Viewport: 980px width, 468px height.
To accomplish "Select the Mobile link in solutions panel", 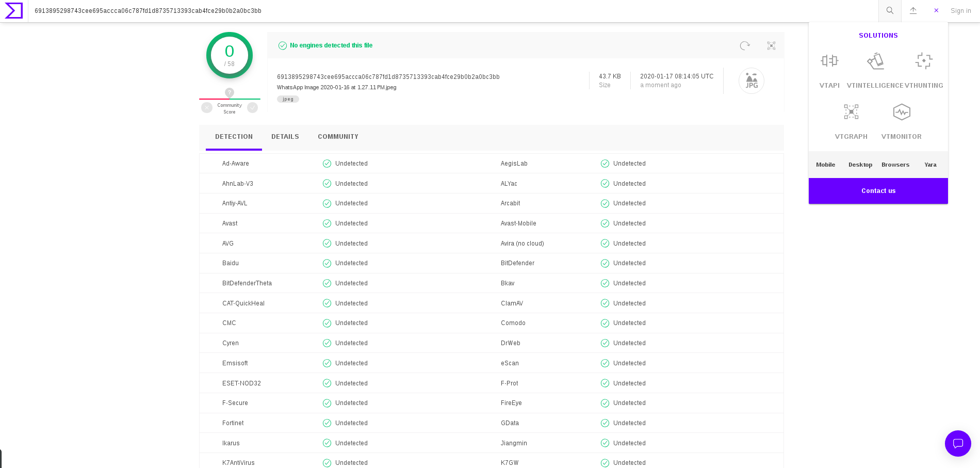I will 825,165.
